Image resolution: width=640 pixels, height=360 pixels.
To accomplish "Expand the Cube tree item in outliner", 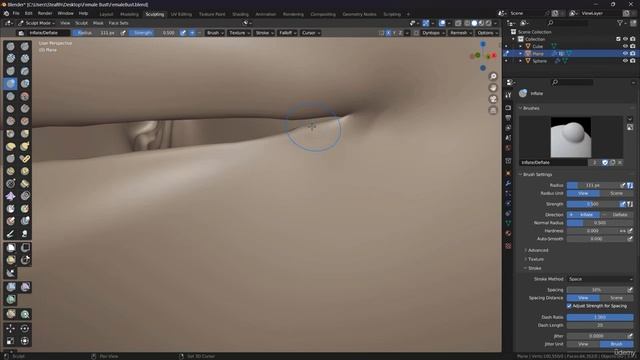I will 520,46.
